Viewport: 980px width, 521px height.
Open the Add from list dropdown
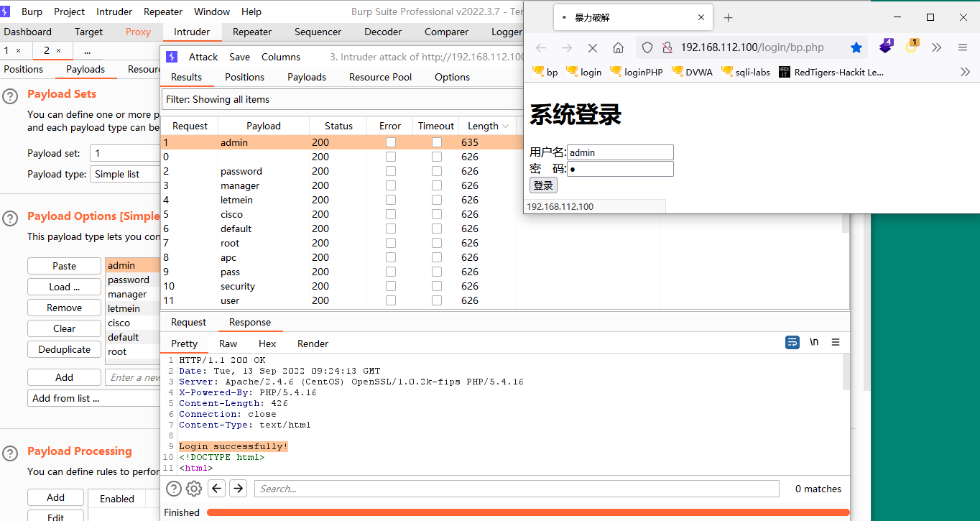tap(93, 398)
